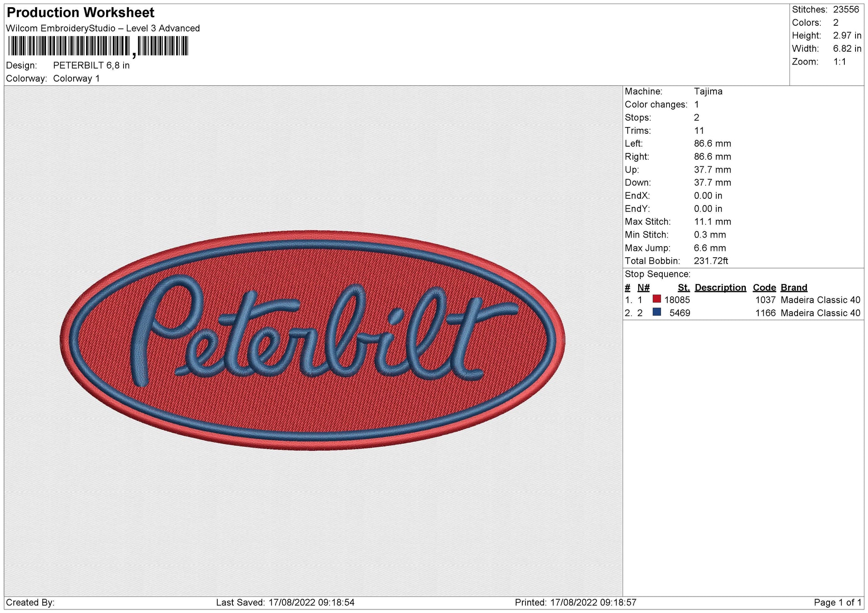This screenshot has height=613, width=868.
Task: Select the design name PETERBILT 6,8 in
Action: click(x=91, y=65)
